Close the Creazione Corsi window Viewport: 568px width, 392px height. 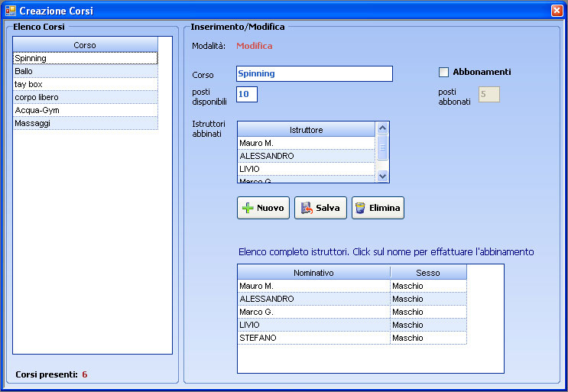point(557,11)
